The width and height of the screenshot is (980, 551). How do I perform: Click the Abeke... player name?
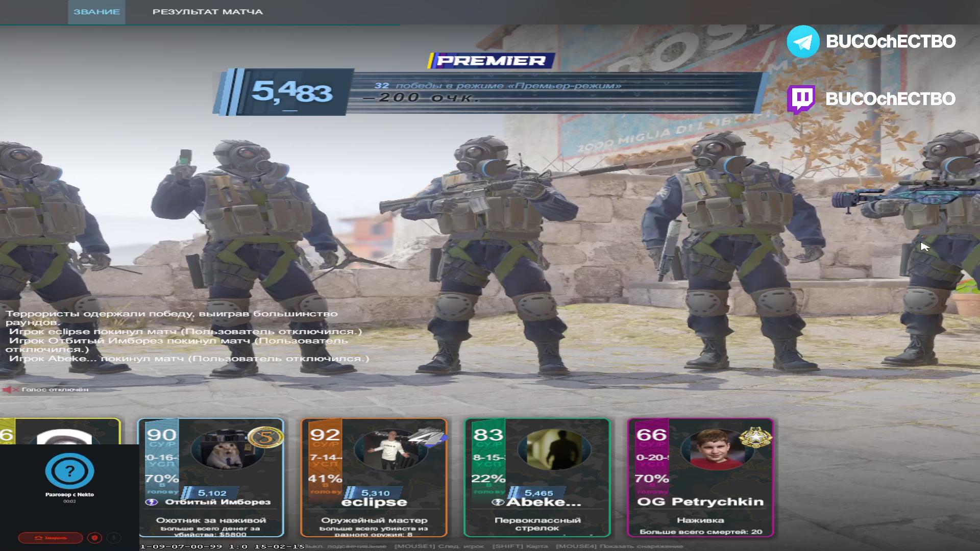(x=544, y=502)
